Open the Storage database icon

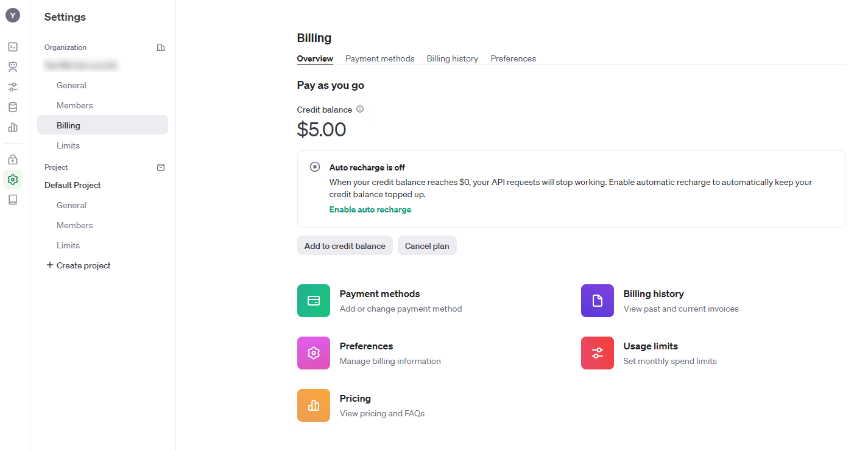[x=13, y=107]
